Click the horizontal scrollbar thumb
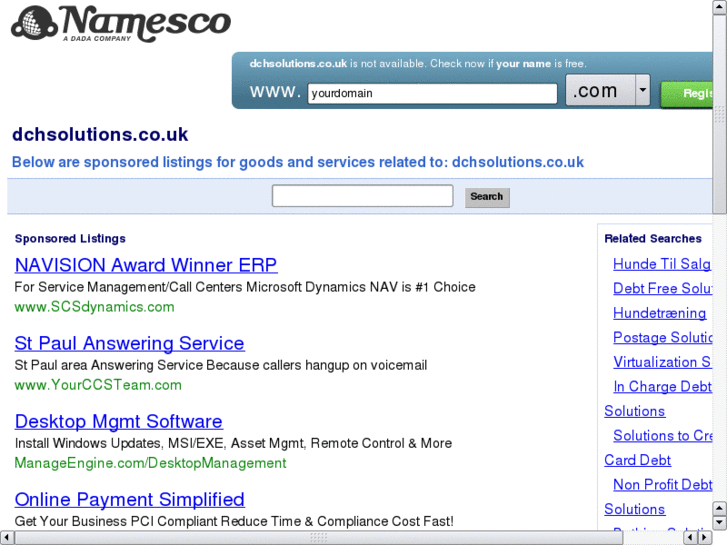The image size is (727, 545). point(319,538)
